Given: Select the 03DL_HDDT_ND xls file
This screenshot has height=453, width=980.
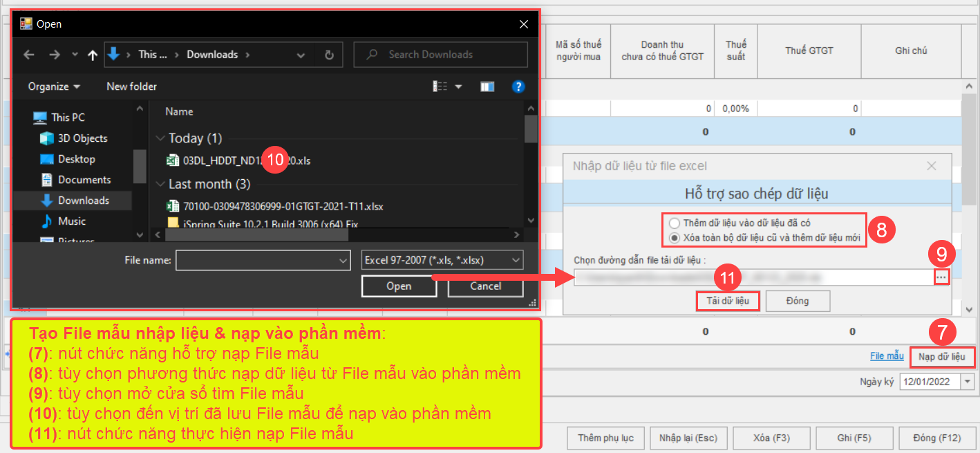Looking at the screenshot, I should point(239,160).
